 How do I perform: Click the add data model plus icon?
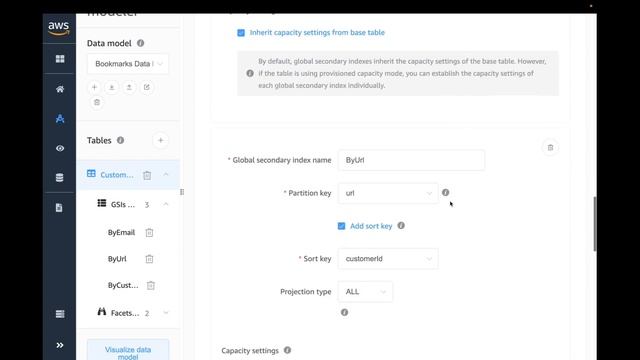pos(94,87)
